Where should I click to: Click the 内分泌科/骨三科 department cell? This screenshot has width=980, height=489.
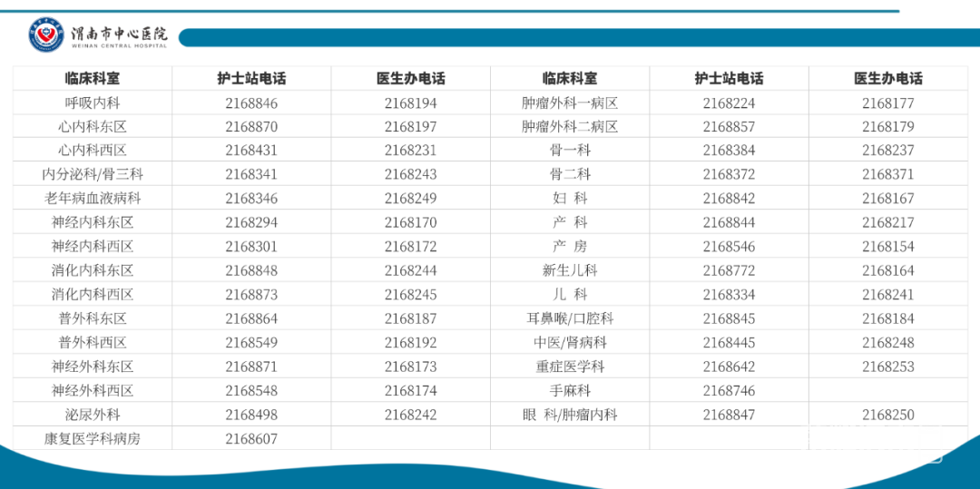click(x=92, y=174)
